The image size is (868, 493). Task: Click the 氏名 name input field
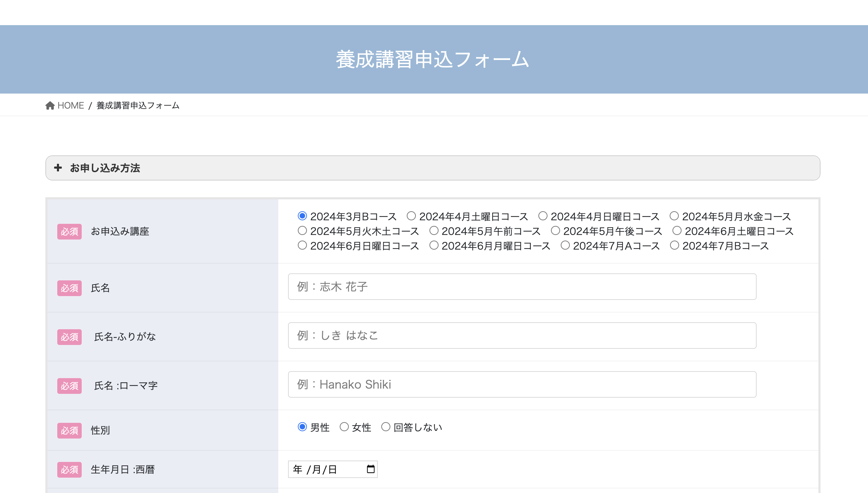click(522, 287)
